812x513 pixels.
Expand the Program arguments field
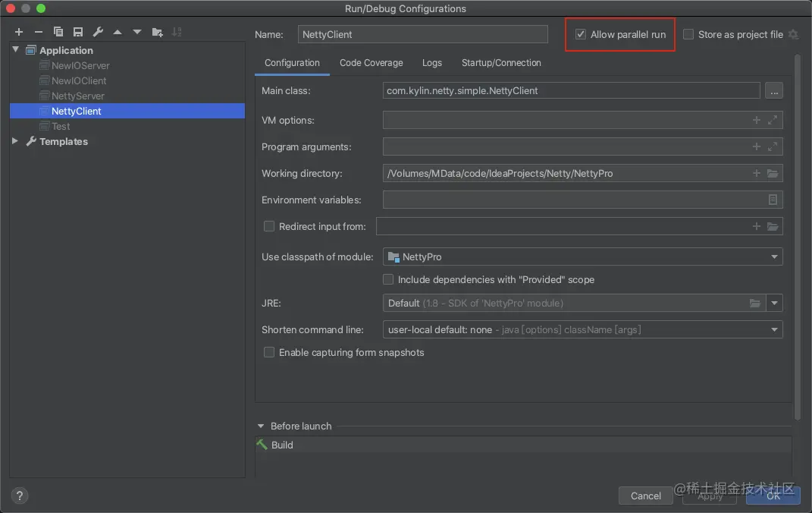pyautogui.click(x=772, y=146)
